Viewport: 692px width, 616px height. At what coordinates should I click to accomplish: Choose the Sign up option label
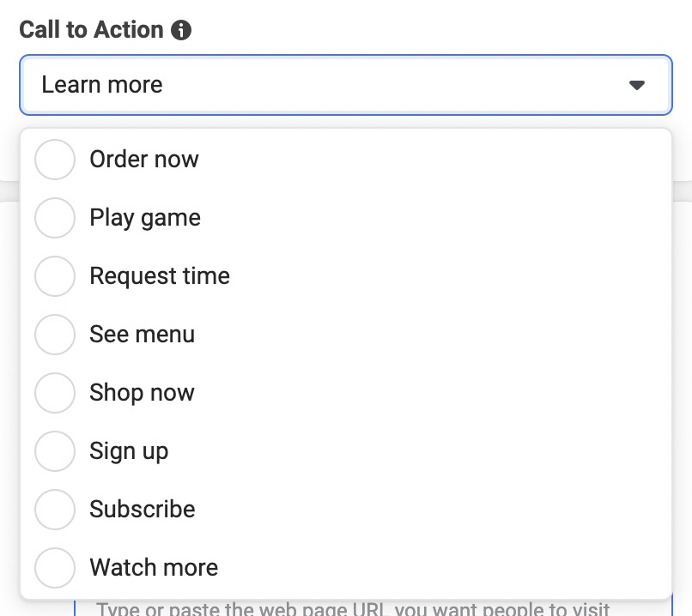click(129, 451)
